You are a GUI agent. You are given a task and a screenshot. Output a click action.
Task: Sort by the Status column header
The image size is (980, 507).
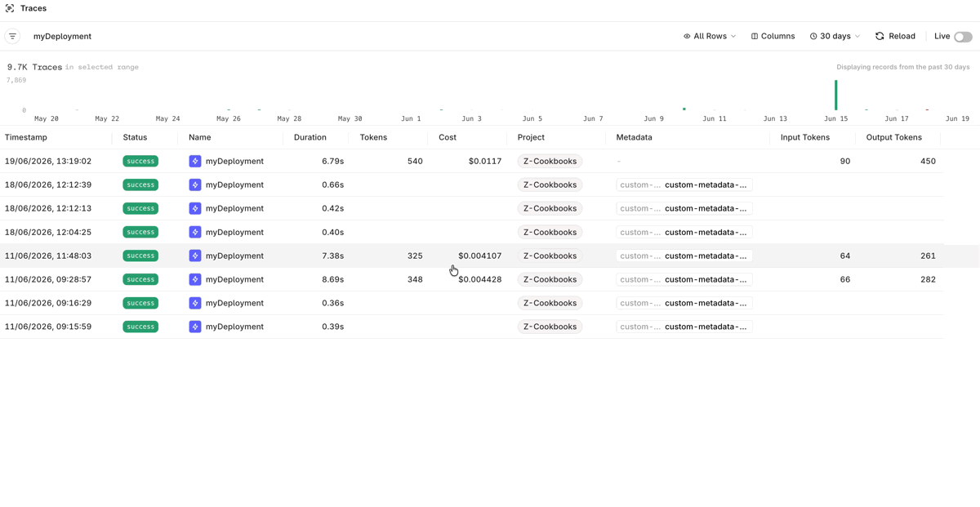point(135,137)
